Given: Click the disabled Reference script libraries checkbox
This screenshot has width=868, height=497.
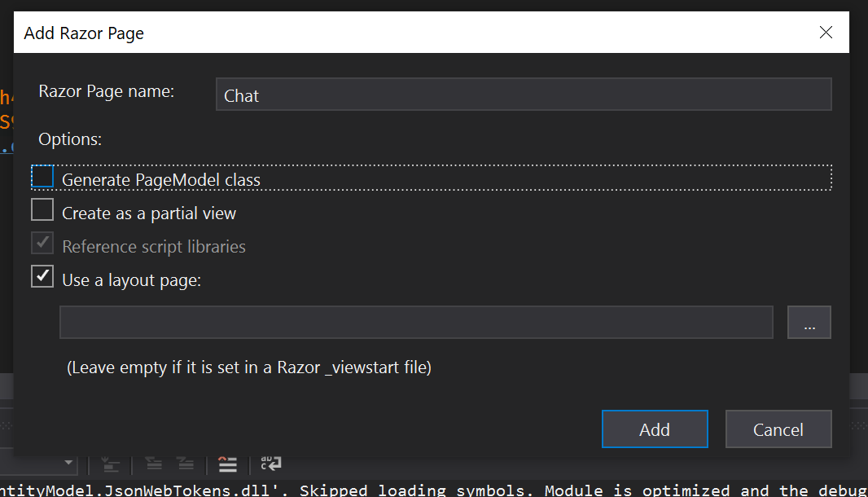Looking at the screenshot, I should (x=42, y=244).
